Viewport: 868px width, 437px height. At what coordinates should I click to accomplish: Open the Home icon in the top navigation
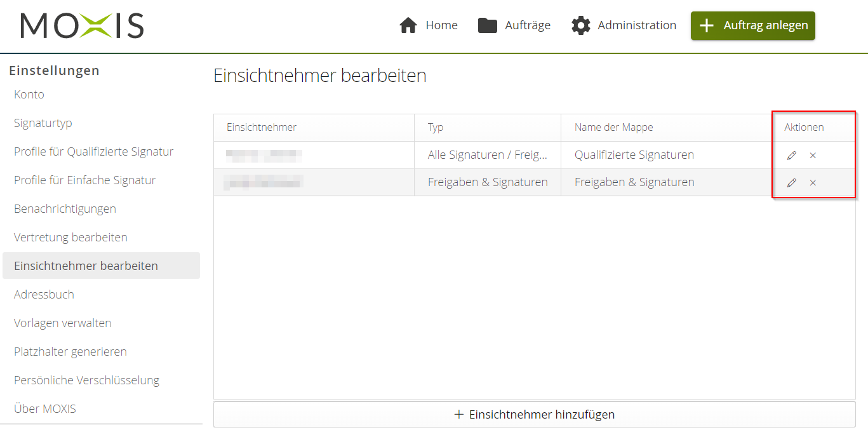pos(409,25)
